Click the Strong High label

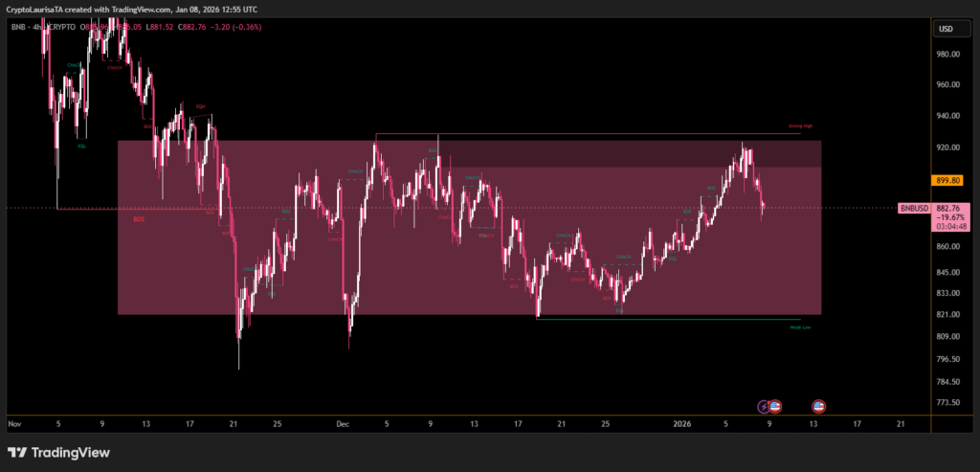click(x=800, y=125)
